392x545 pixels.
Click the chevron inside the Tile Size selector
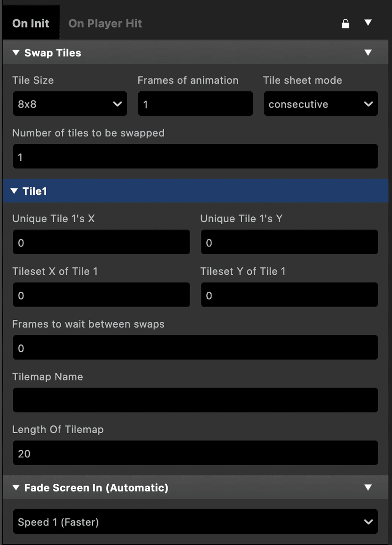click(x=118, y=104)
